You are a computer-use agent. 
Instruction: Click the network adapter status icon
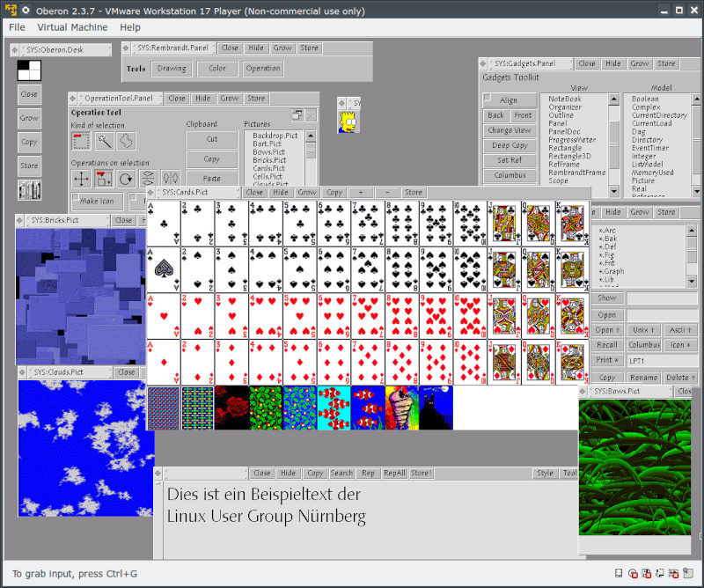click(x=660, y=573)
